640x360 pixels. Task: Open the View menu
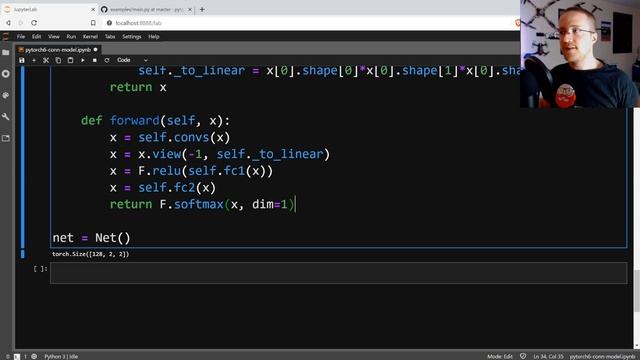[x=53, y=37]
